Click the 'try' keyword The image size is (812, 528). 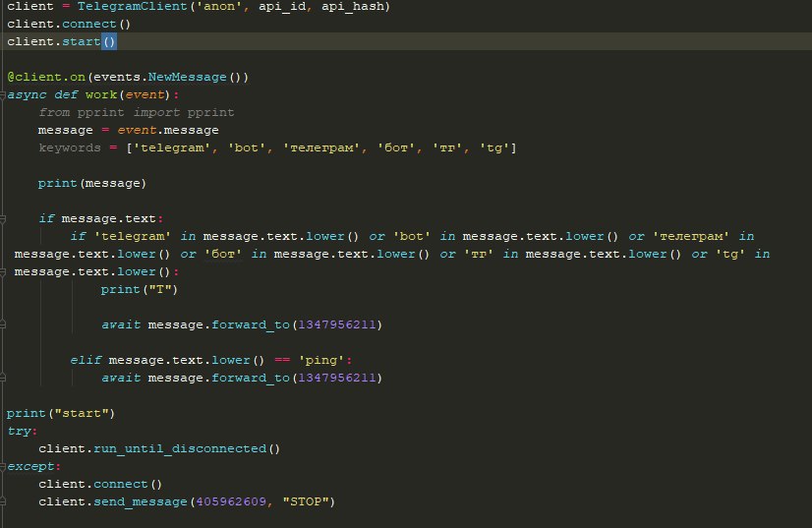click(19, 431)
